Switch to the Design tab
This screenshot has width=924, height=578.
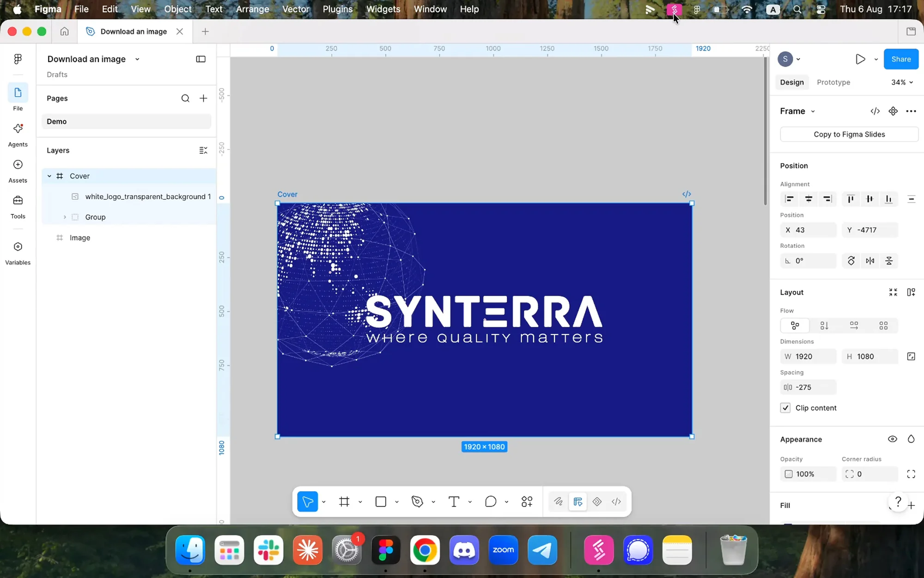[792, 82]
